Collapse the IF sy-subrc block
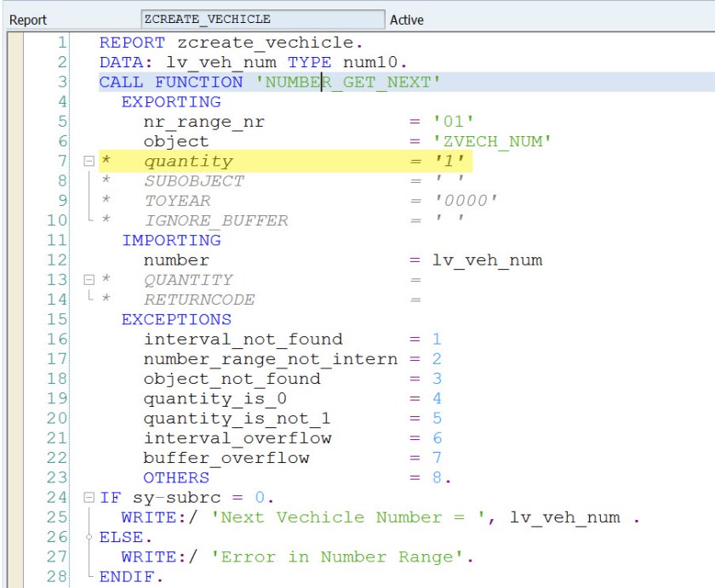Image resolution: width=715 pixels, height=588 pixels. pyautogui.click(x=88, y=498)
